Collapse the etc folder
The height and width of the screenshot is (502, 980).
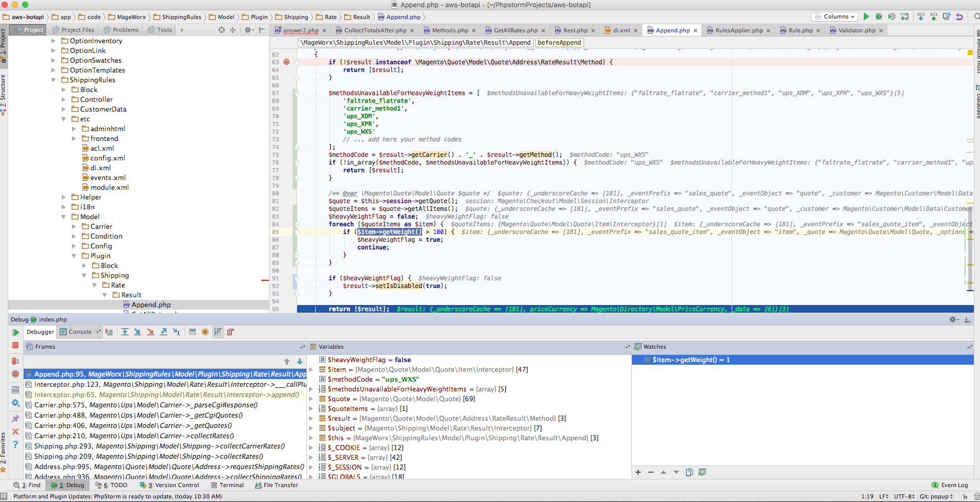(64, 119)
